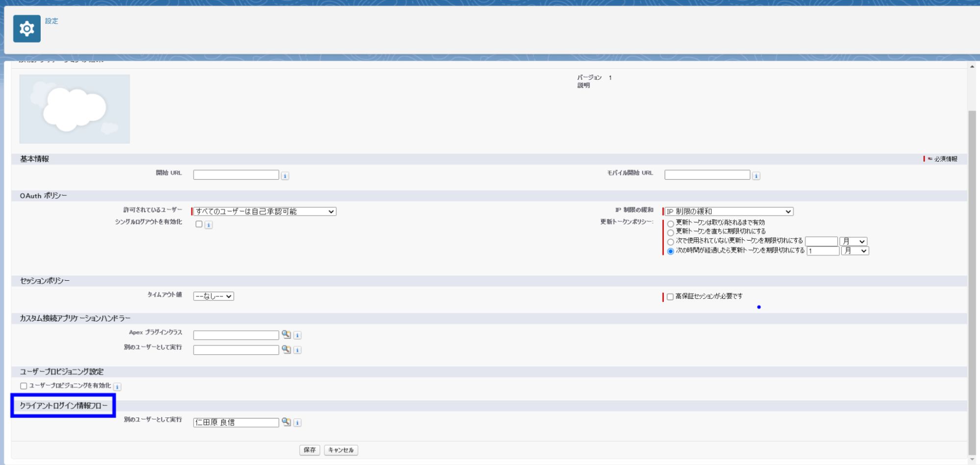Viewport: 980px width, 465px height.
Task: Open lookup for handler 別のユーザーとして実行 field
Action: [x=286, y=349]
